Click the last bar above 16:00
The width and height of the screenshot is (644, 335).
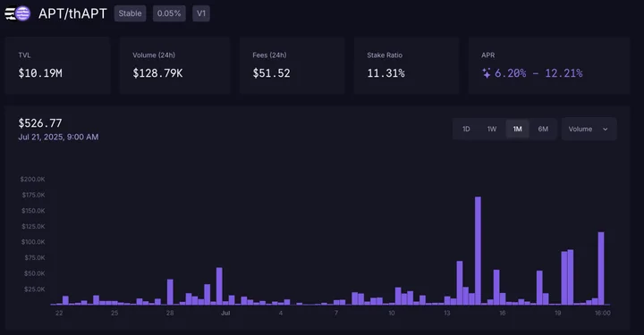[x=601, y=268]
